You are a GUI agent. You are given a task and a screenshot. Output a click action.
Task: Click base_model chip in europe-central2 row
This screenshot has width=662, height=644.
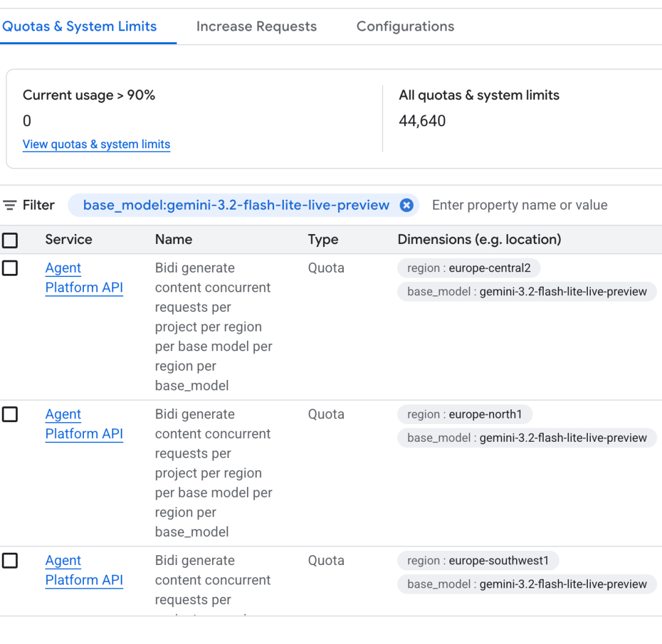[527, 292]
